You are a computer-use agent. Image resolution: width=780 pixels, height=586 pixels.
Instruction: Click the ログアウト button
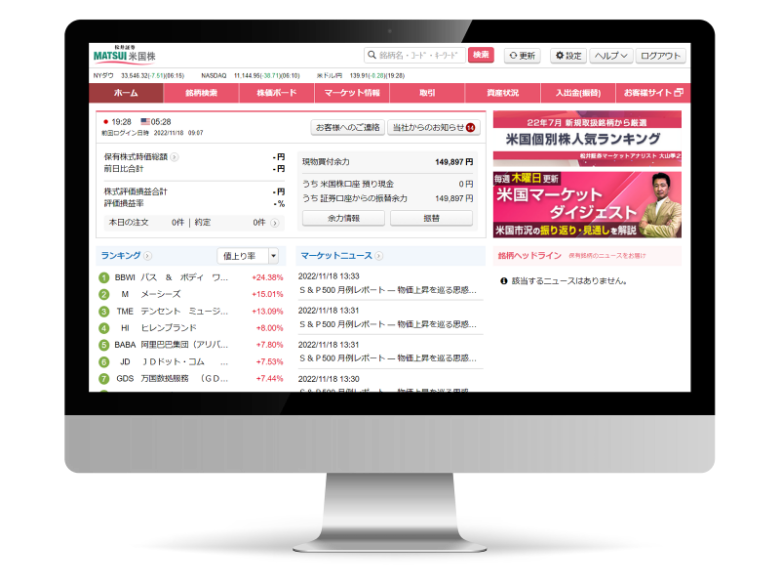pos(660,55)
